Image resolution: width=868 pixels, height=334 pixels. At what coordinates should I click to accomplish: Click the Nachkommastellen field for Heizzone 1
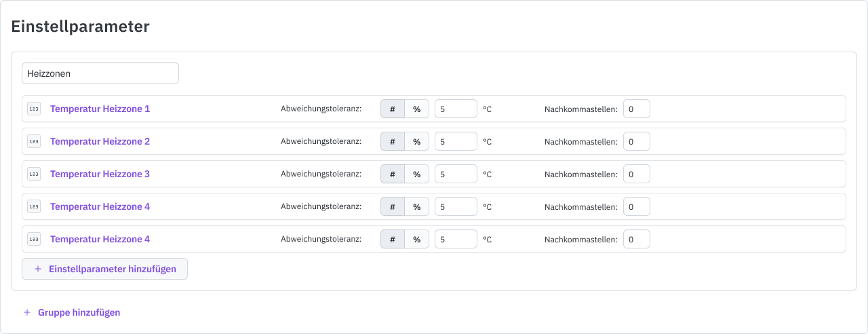pos(636,109)
